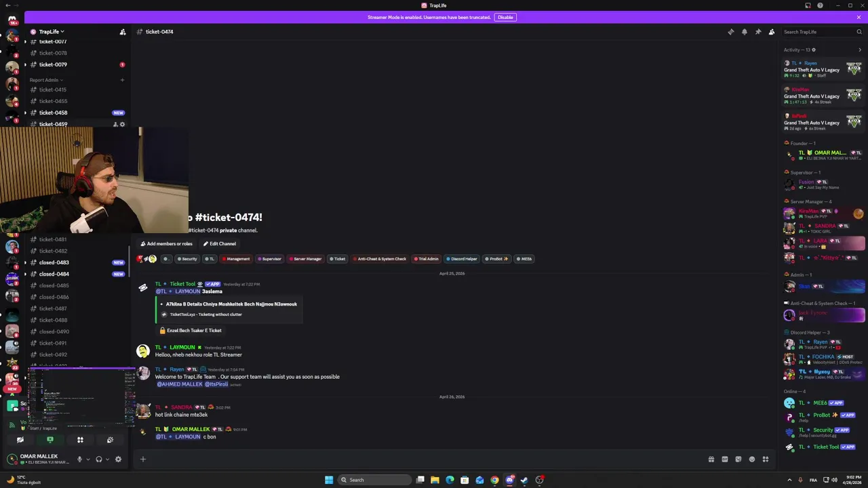Open LAYMOUN user avatar
This screenshot has width=868, height=488.
(142, 350)
